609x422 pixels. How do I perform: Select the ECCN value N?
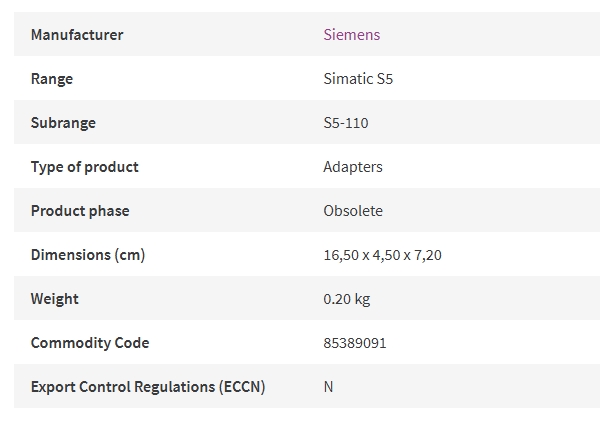(328, 387)
